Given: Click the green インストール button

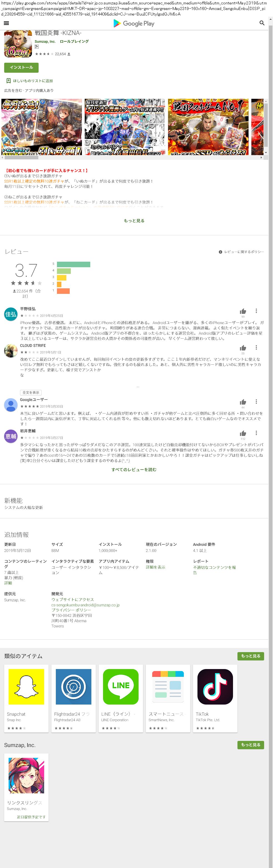Looking at the screenshot, I should tap(21, 67).
